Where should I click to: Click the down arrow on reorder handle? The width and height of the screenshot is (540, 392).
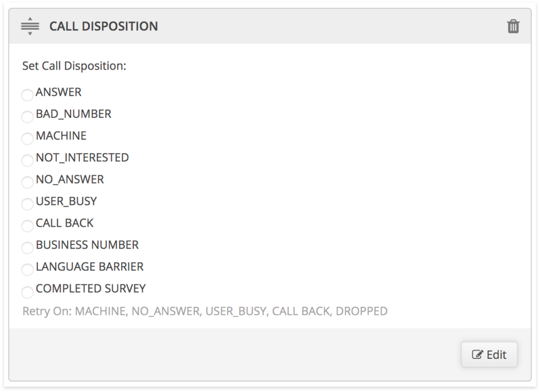pos(30,34)
